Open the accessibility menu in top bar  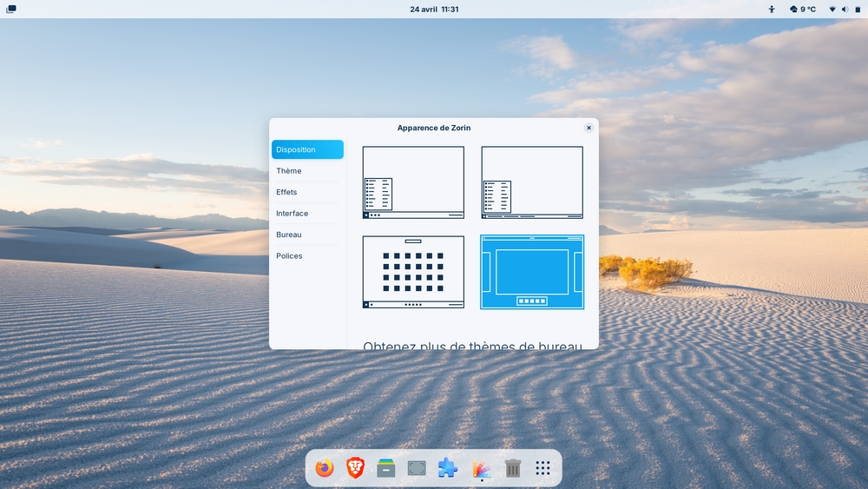pyautogui.click(x=772, y=9)
